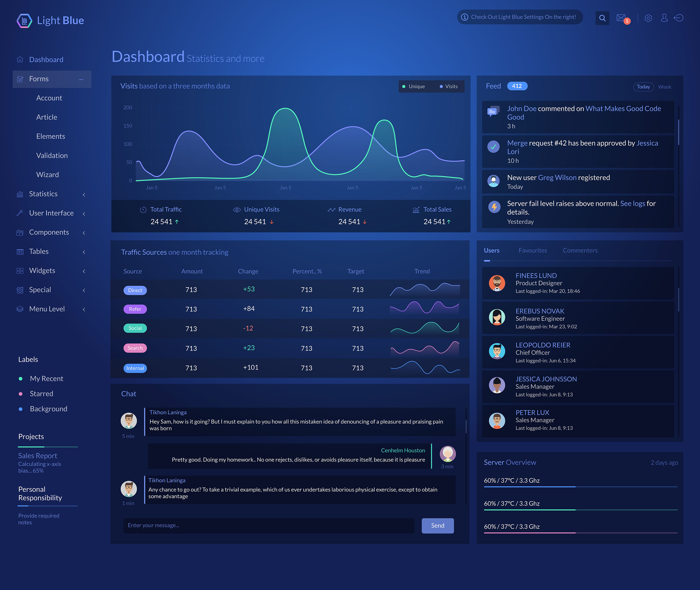
Task: Click the Forms pencil icon in sidebar
Action: point(20,79)
